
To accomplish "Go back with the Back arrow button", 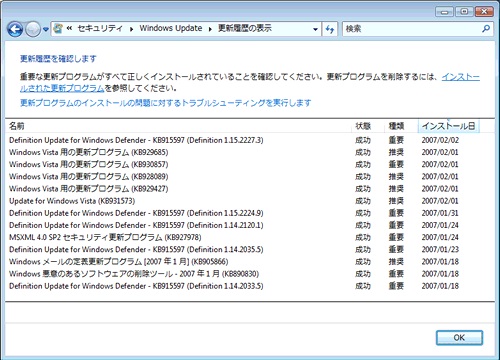I will (x=15, y=29).
